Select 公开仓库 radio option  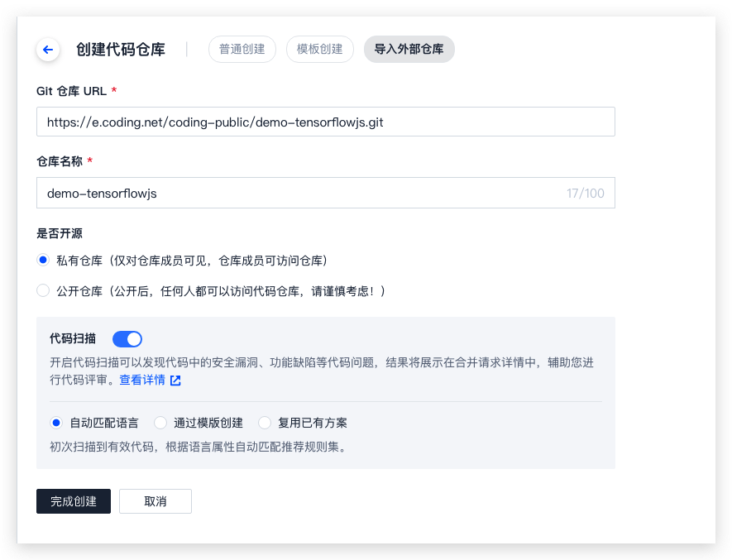[x=43, y=291]
